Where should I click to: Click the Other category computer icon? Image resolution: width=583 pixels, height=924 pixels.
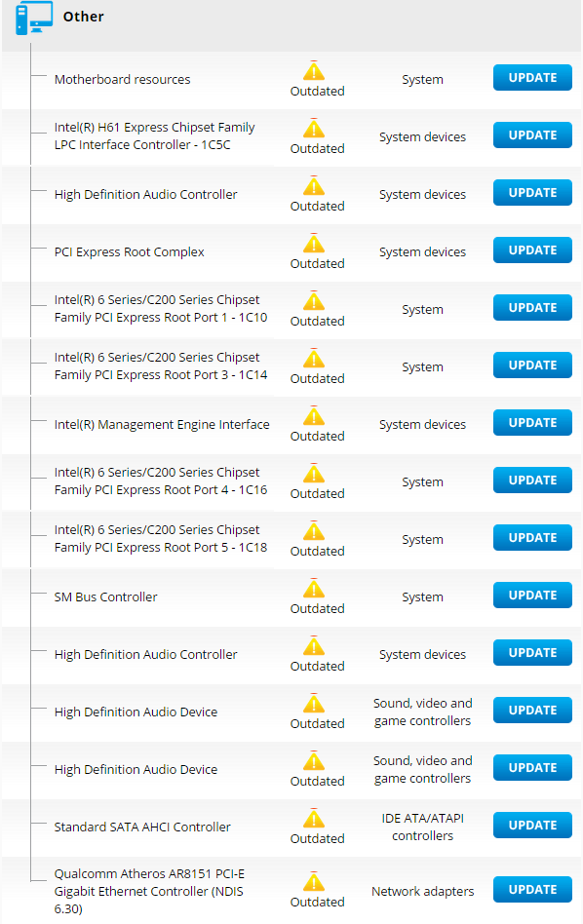(x=33, y=18)
